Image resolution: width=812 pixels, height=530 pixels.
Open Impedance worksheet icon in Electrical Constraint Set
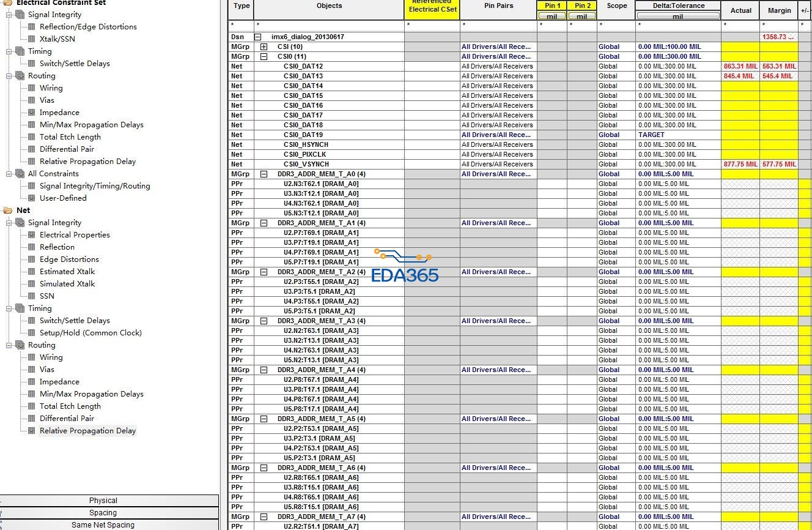click(x=32, y=113)
